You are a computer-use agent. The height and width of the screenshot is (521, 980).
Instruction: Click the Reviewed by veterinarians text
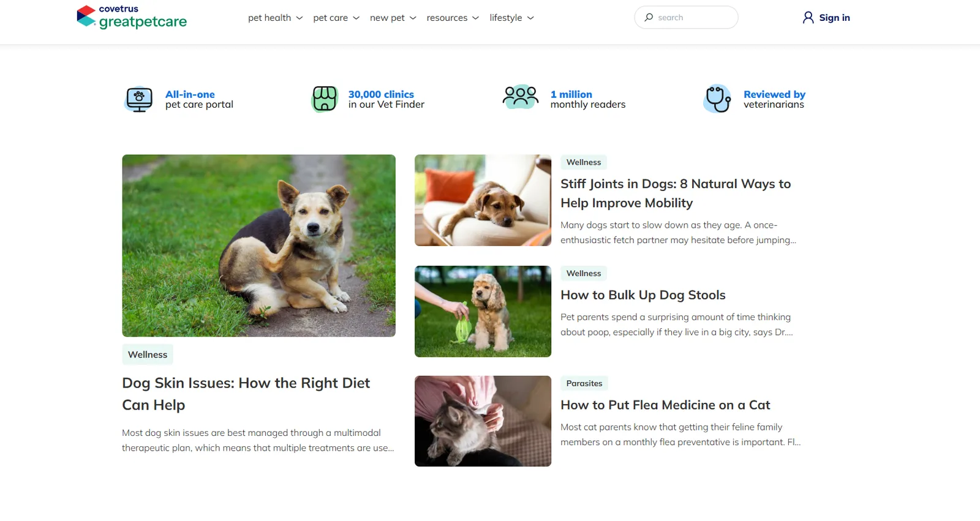(x=774, y=99)
